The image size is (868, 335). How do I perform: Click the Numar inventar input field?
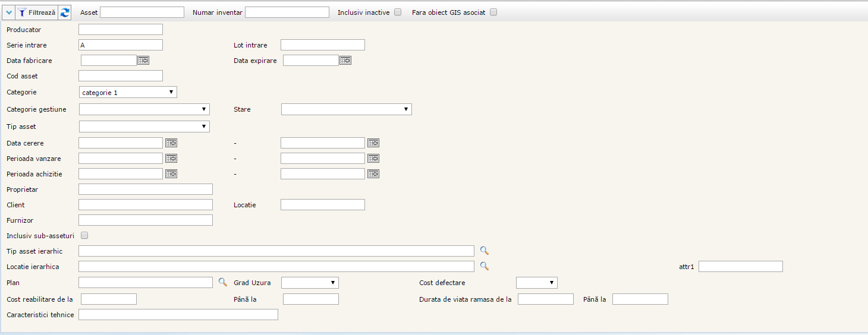pos(287,12)
